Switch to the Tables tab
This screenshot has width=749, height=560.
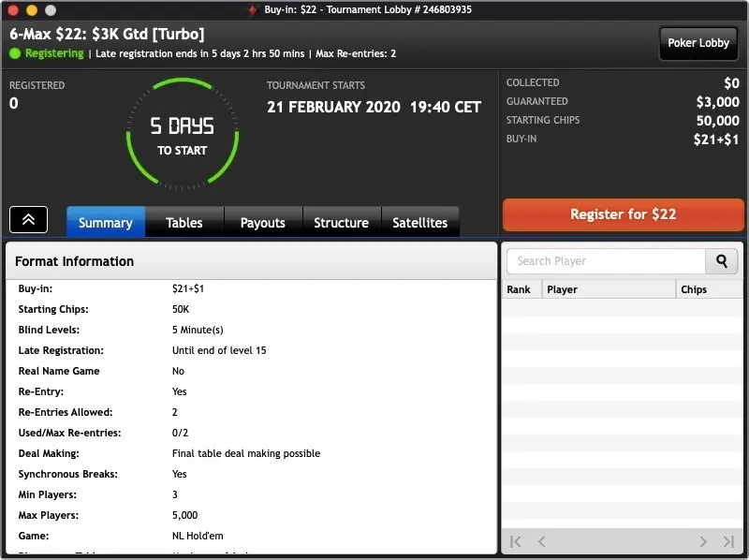tap(184, 223)
